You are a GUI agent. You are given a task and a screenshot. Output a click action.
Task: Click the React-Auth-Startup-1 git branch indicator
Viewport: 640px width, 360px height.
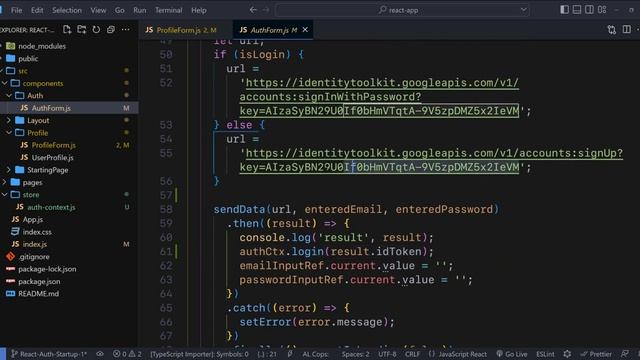click(x=49, y=354)
